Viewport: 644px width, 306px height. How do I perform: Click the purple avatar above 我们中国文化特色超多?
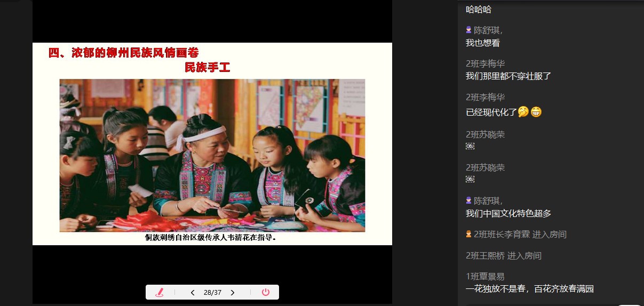pos(469,200)
